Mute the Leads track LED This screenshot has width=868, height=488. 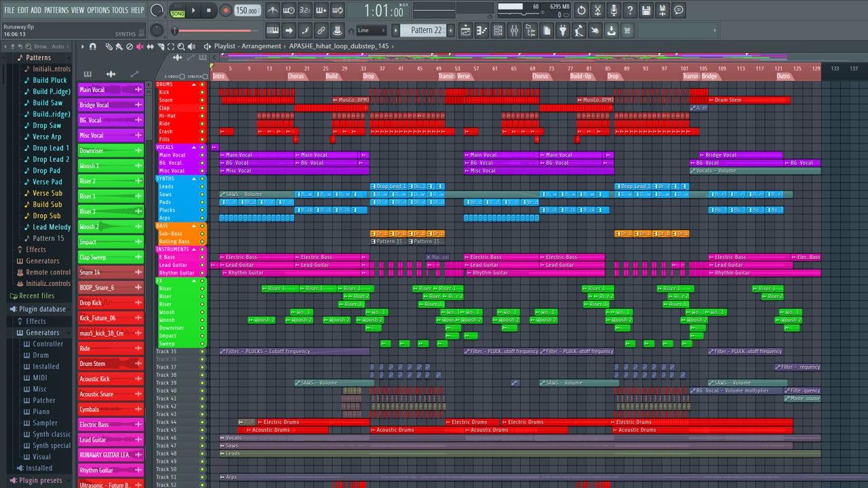click(x=202, y=186)
